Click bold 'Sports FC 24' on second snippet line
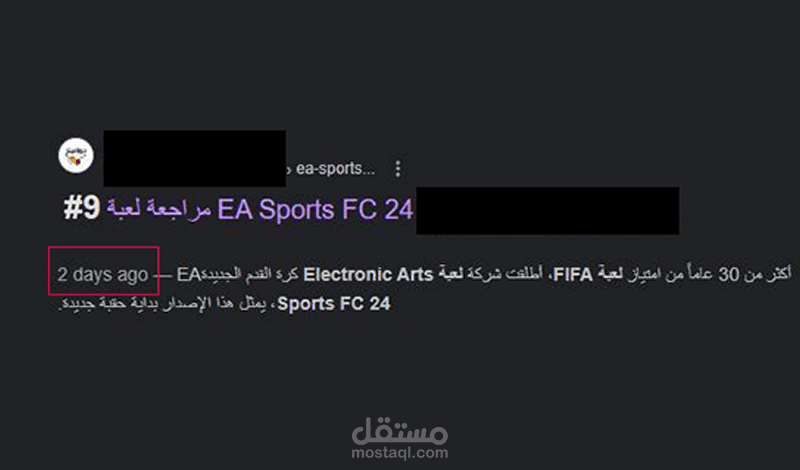Image resolution: width=800 pixels, height=470 pixels. click(334, 304)
